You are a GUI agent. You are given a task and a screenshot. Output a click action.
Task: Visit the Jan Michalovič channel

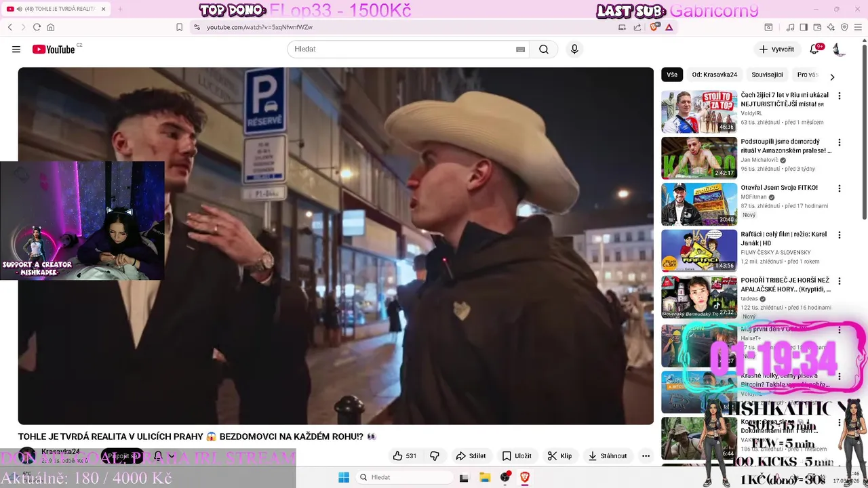point(759,160)
